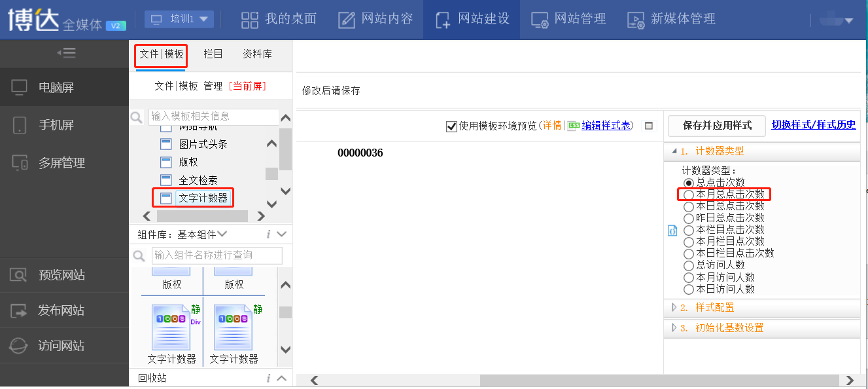
Task: Select 本日栏目点击次数 radio button
Action: (x=688, y=253)
